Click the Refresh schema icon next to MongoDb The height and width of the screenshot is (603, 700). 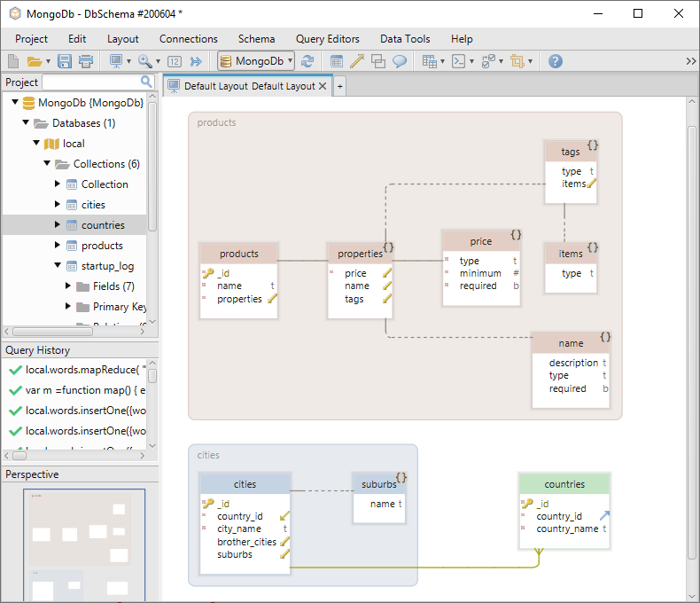point(307,61)
